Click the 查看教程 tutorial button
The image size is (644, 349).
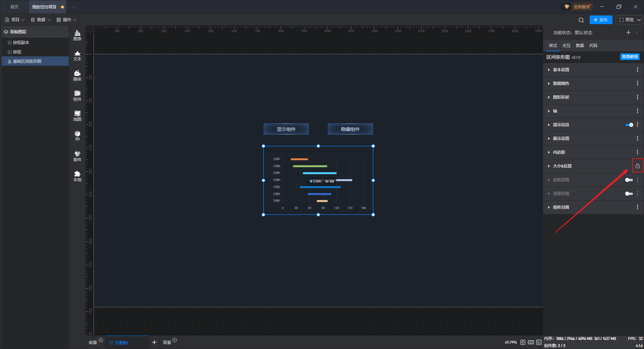pyautogui.click(x=630, y=57)
